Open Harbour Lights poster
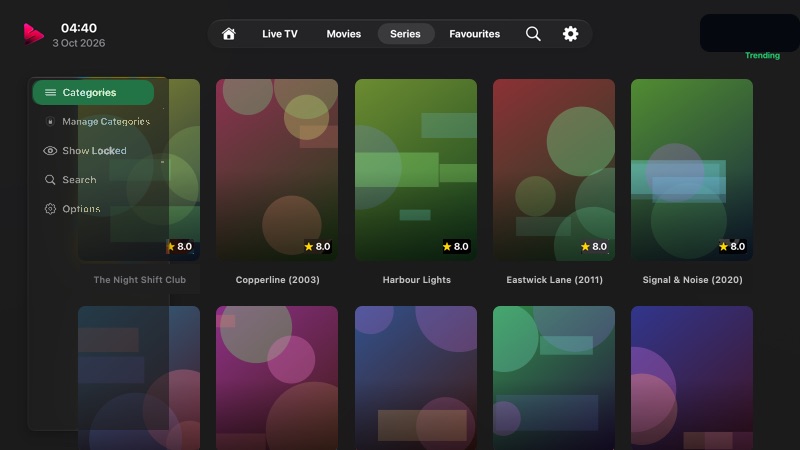 click(x=416, y=169)
